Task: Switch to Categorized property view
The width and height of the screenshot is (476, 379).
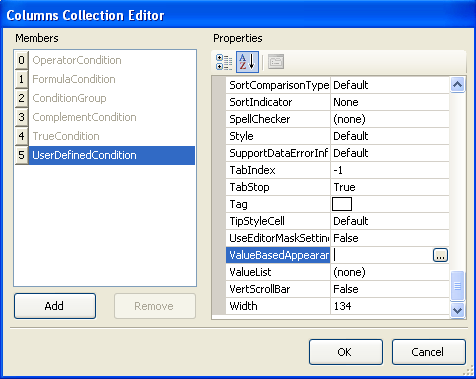Action: click(224, 62)
